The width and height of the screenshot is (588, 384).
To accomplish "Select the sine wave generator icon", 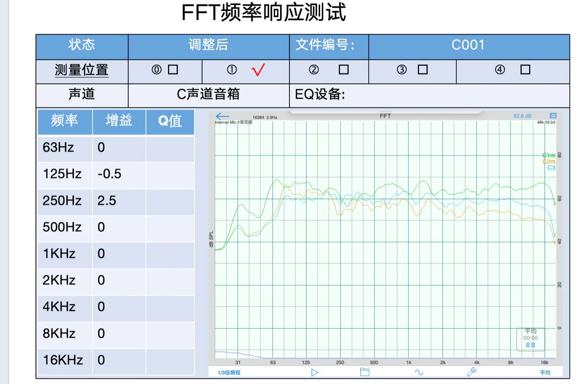I will pos(419,372).
